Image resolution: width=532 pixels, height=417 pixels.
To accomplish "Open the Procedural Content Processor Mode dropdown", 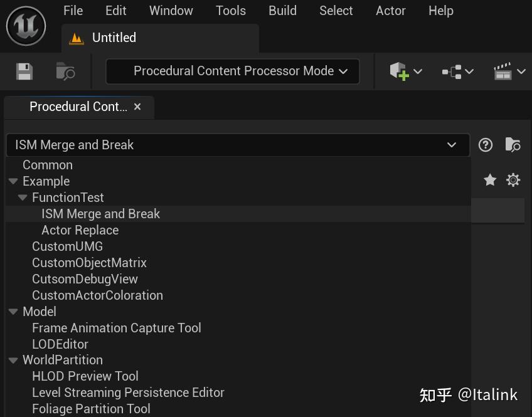I will point(232,71).
